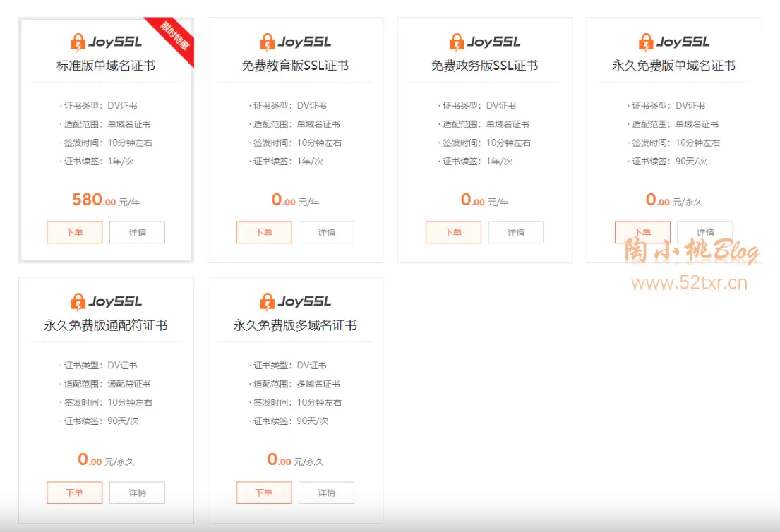780x532 pixels.
Task: Select title 永久免费版通配符证书
Action: [x=106, y=325]
